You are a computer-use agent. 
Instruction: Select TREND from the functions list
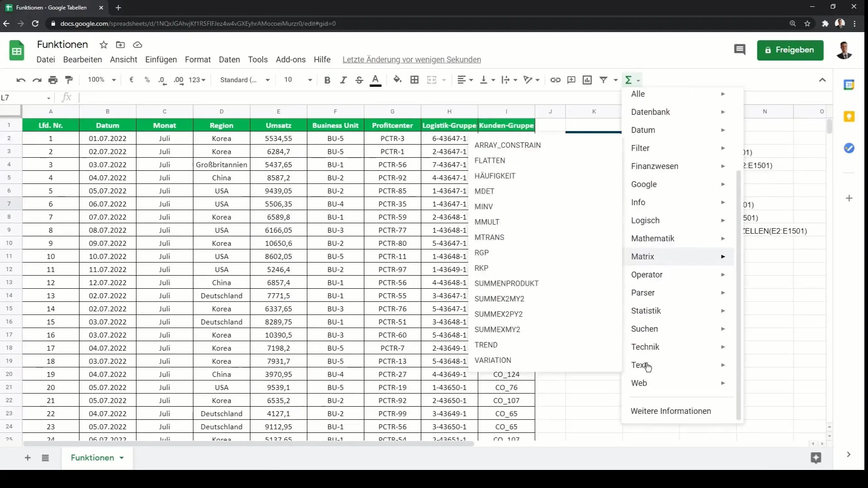[x=486, y=344]
